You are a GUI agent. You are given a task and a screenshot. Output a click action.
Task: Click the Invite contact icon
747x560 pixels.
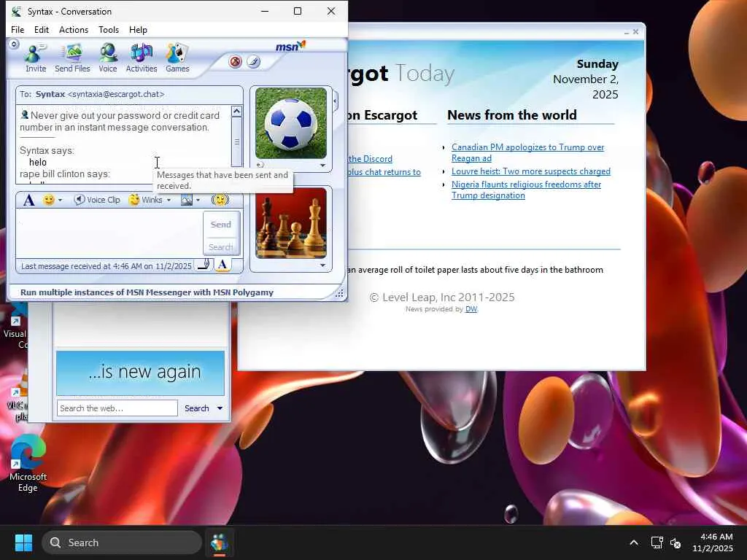tap(36, 58)
